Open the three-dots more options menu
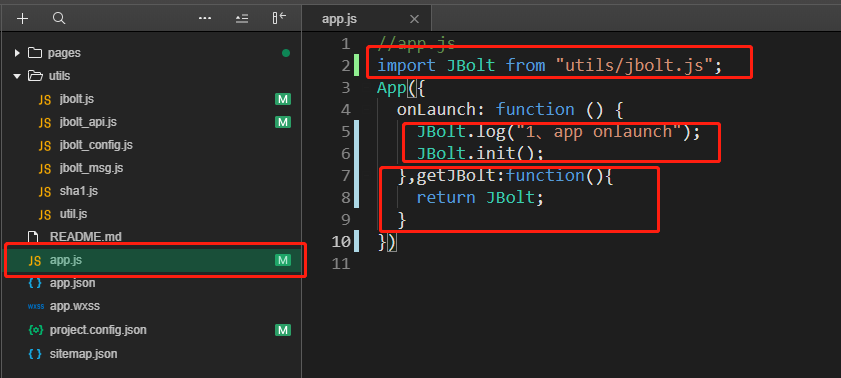 205,19
